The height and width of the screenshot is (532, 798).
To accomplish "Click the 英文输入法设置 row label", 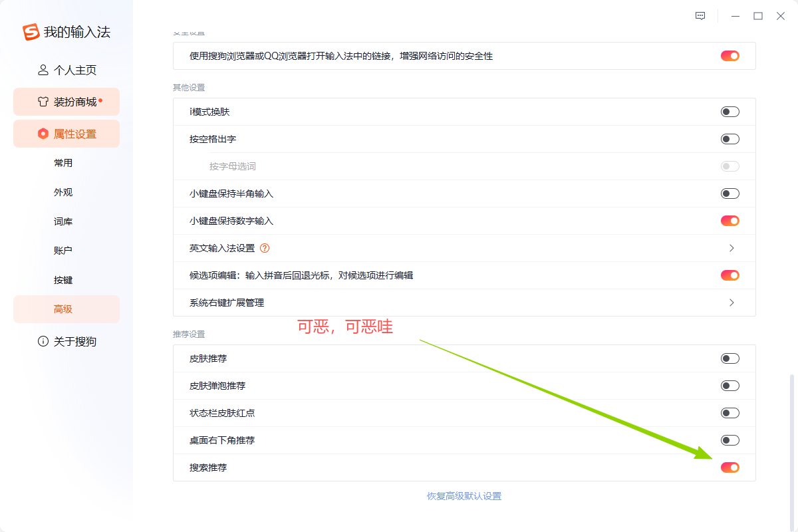I will point(222,248).
